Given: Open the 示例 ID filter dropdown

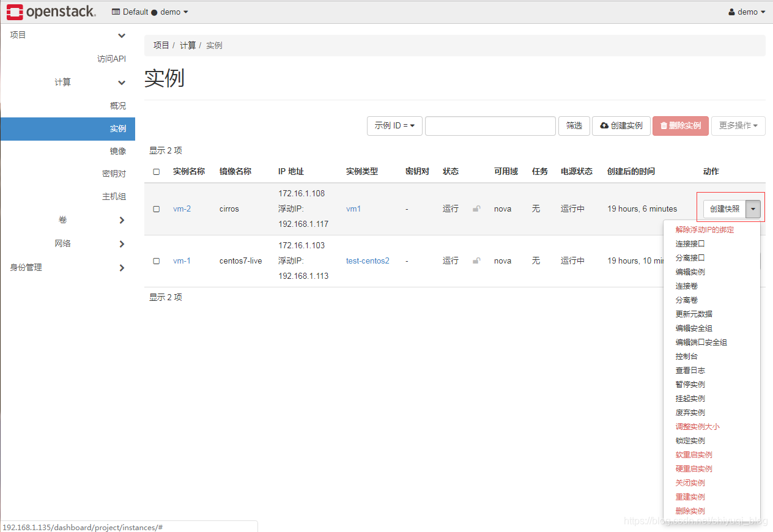Looking at the screenshot, I should pyautogui.click(x=394, y=125).
